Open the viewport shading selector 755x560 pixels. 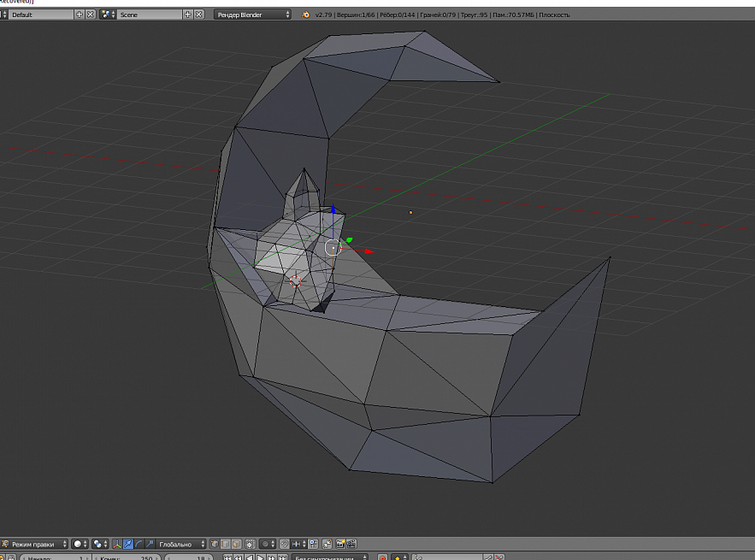pyautogui.click(x=80, y=544)
